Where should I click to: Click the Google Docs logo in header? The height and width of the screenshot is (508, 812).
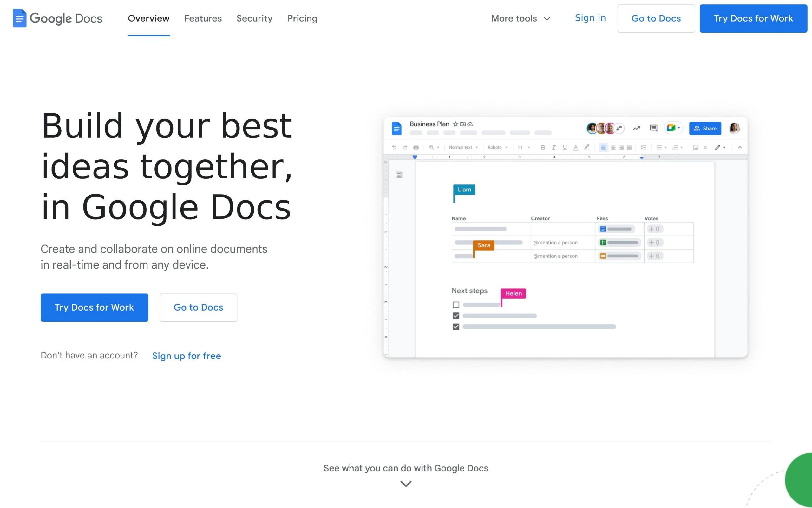[57, 18]
